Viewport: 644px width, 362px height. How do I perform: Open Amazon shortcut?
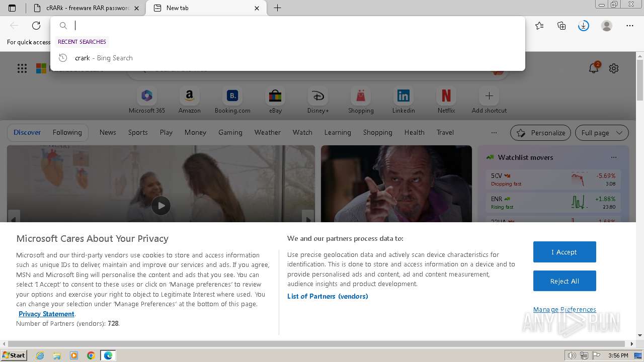(189, 101)
